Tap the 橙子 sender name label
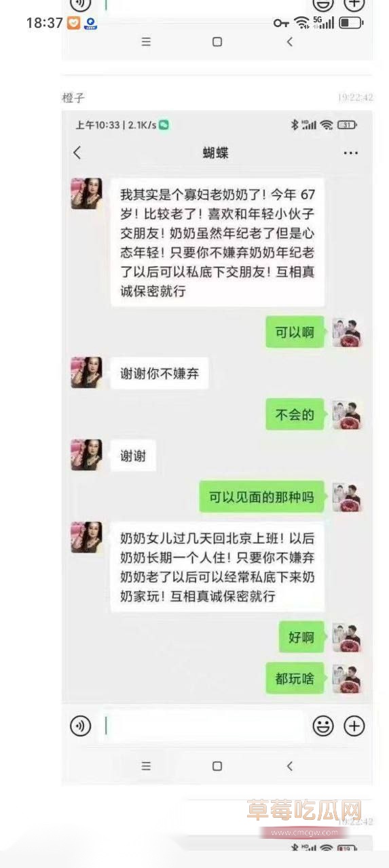389x868 pixels. (x=73, y=98)
